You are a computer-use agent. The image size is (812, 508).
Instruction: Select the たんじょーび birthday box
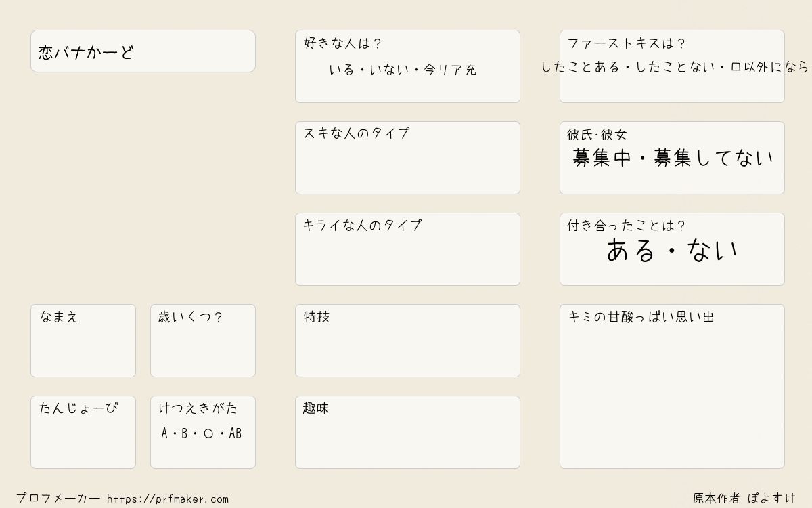tap(83, 432)
